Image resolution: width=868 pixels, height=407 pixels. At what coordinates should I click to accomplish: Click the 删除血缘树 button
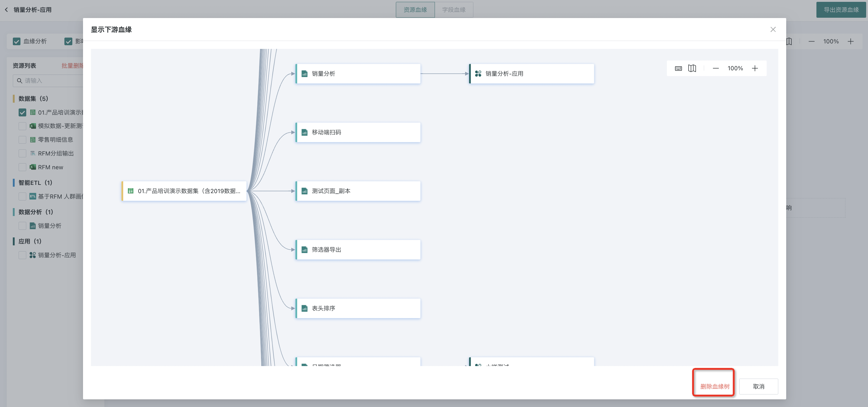(x=715, y=386)
